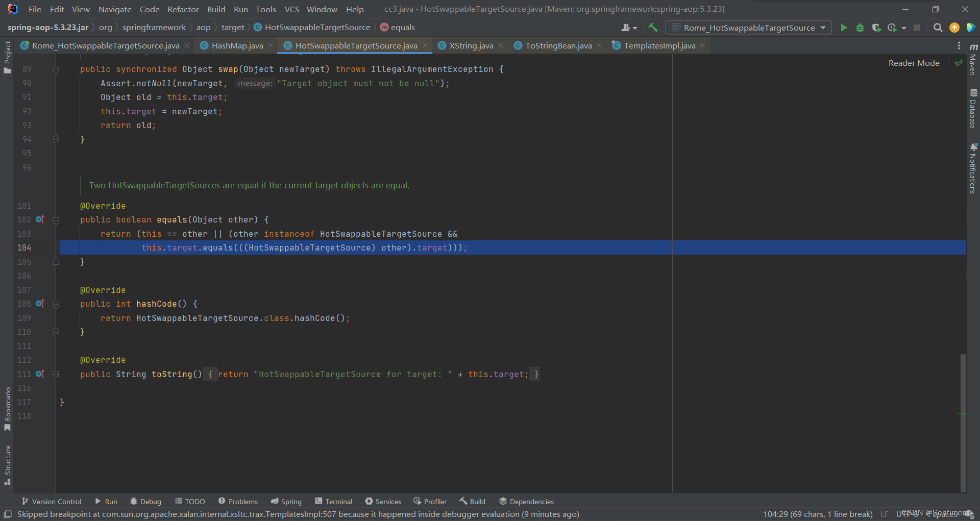
Task: Click the springframework breadcrumb
Action: (154, 28)
